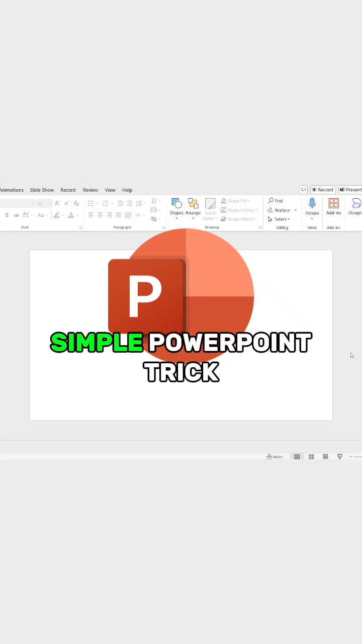This screenshot has width=362, height=644.
Task: Start the Slide Show from status bar
Action: click(340, 457)
